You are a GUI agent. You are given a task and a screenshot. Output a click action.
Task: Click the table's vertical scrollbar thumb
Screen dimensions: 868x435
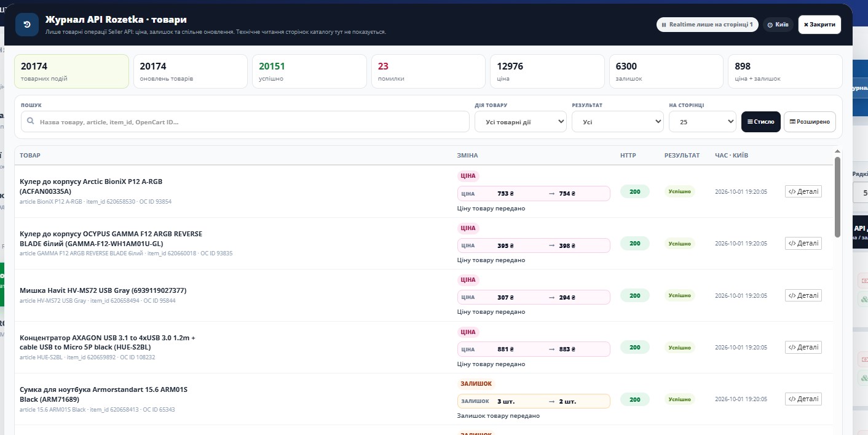click(837, 197)
